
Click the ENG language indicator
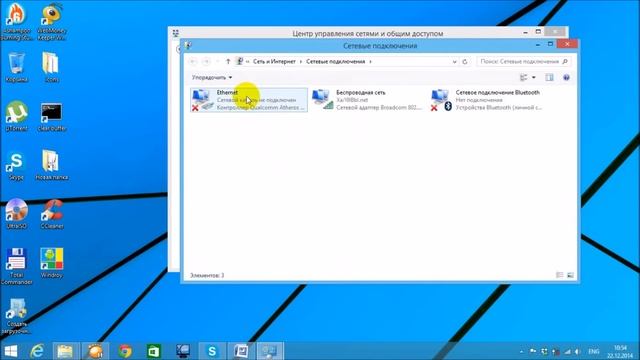[594, 351]
